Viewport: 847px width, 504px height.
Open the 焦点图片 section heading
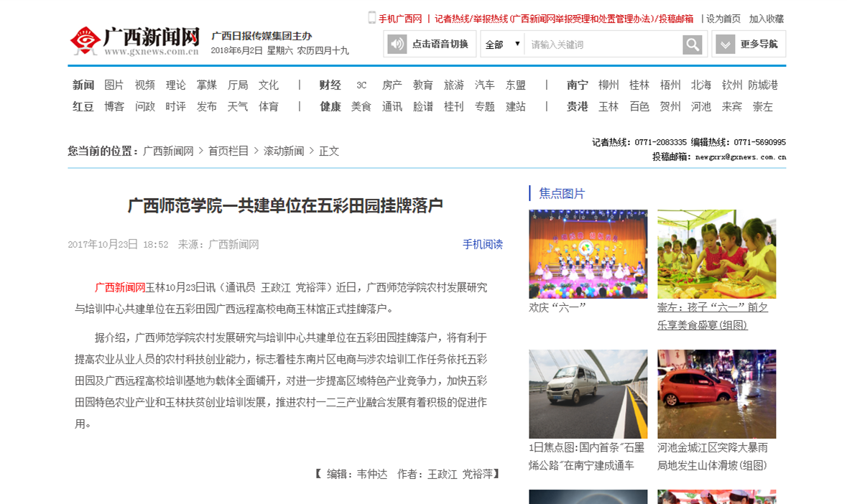562,193
